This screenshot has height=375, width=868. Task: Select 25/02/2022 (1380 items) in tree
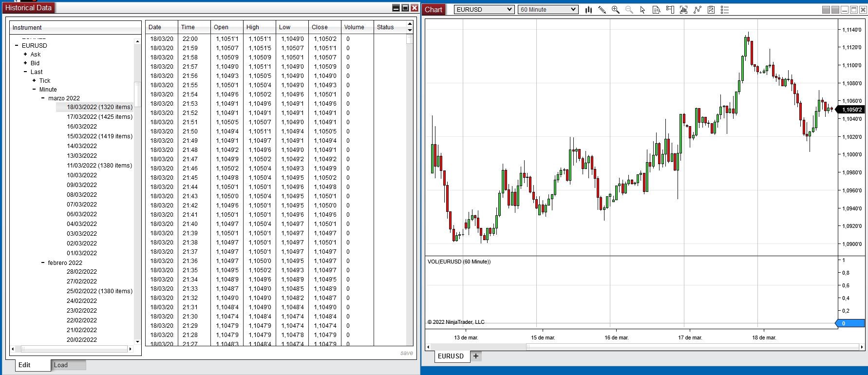[x=99, y=291]
